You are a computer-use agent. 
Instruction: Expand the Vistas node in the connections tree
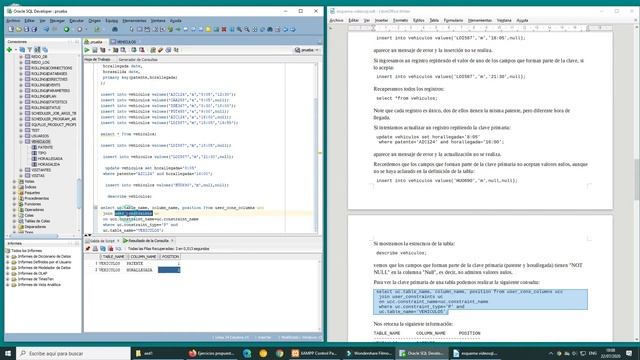[x=14, y=181]
